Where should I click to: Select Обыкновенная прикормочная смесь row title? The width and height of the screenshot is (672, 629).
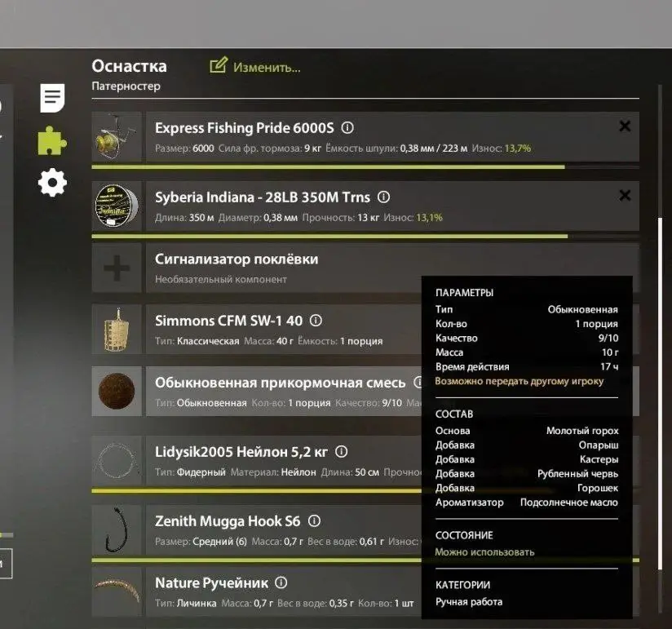[280, 383]
